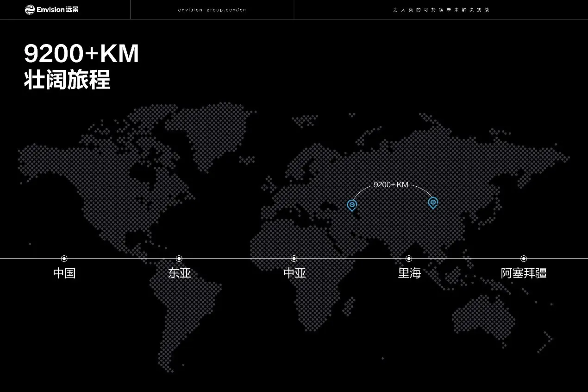Click the 9200+ KM arc distance label

click(x=391, y=184)
